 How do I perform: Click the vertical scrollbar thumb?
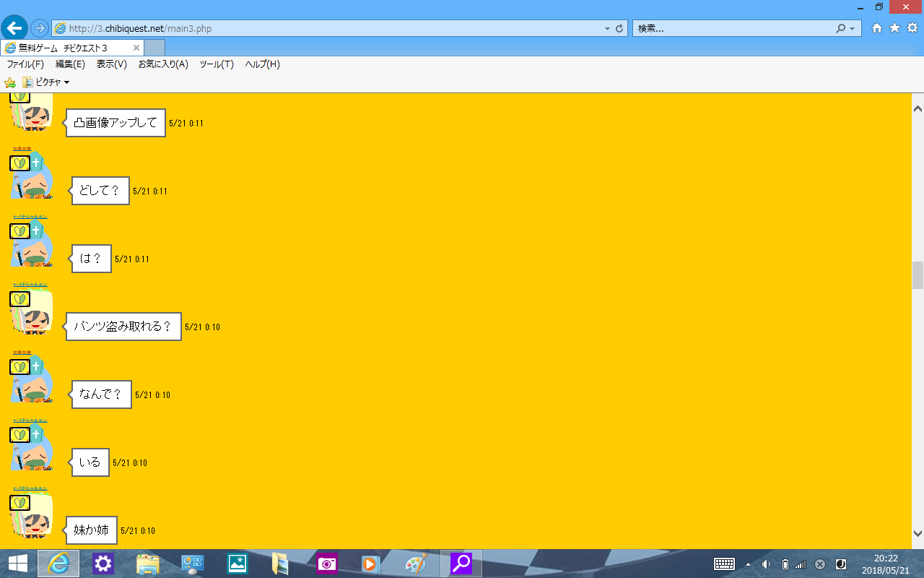click(918, 275)
